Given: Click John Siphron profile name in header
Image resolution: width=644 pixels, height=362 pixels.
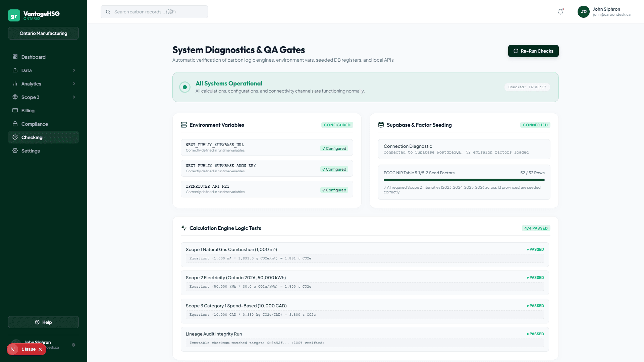Looking at the screenshot, I should (606, 9).
